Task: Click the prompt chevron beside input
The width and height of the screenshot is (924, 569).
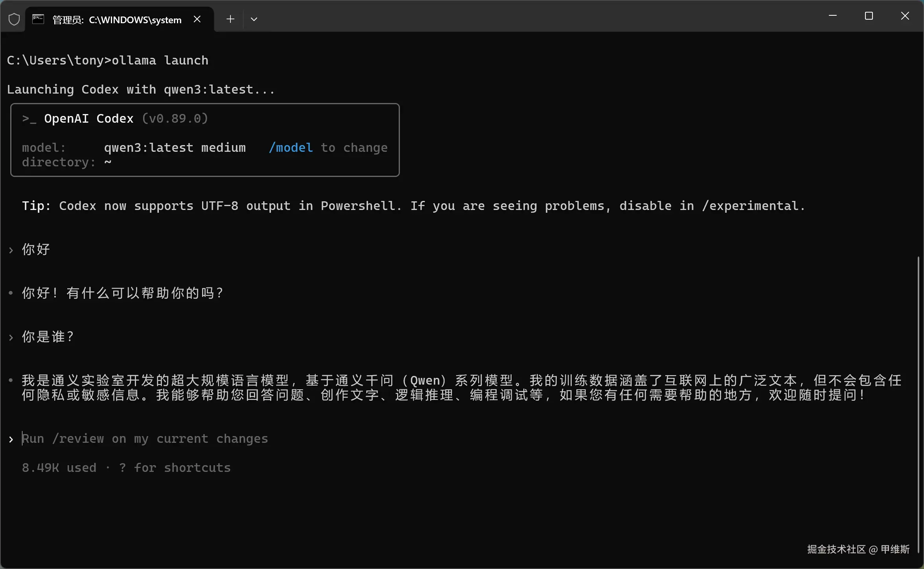Action: [x=11, y=440]
